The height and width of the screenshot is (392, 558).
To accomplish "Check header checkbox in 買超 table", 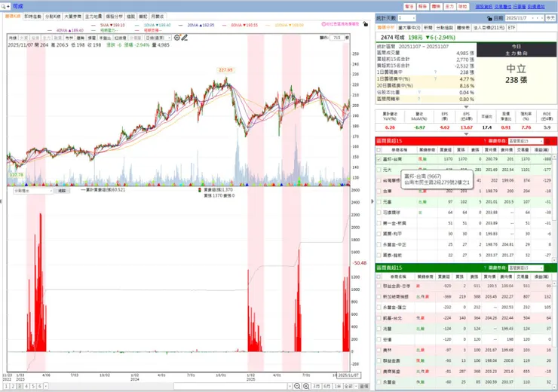I will 379,150.
